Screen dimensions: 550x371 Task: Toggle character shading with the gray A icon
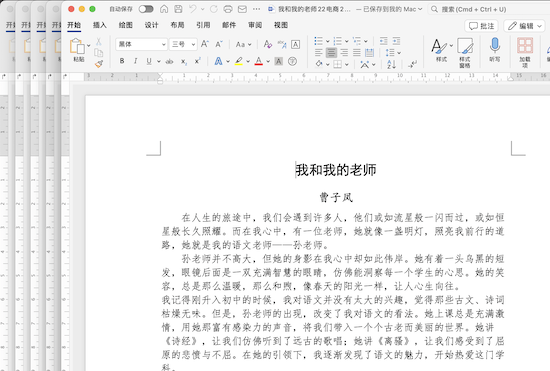click(279, 61)
